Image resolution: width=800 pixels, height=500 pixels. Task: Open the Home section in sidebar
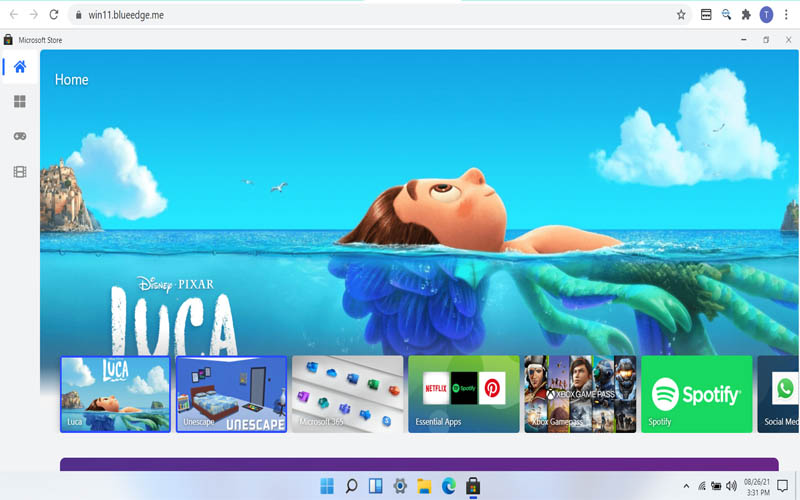click(x=20, y=66)
